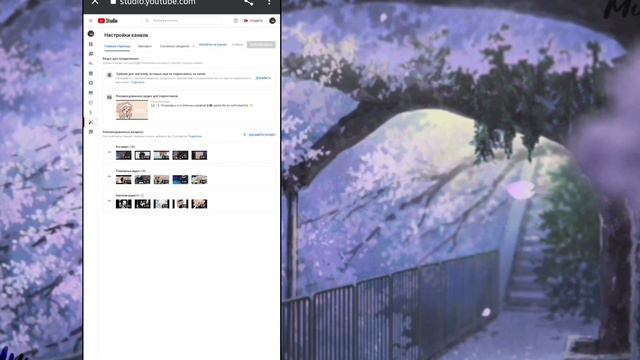Click the 'Опубликовать' button
The height and width of the screenshot is (360, 640).
click(x=261, y=44)
